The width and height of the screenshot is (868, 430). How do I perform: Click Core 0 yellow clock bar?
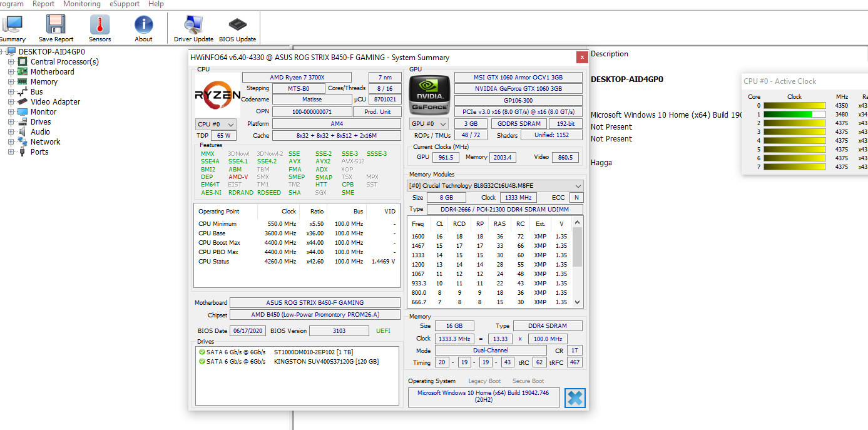click(x=794, y=106)
